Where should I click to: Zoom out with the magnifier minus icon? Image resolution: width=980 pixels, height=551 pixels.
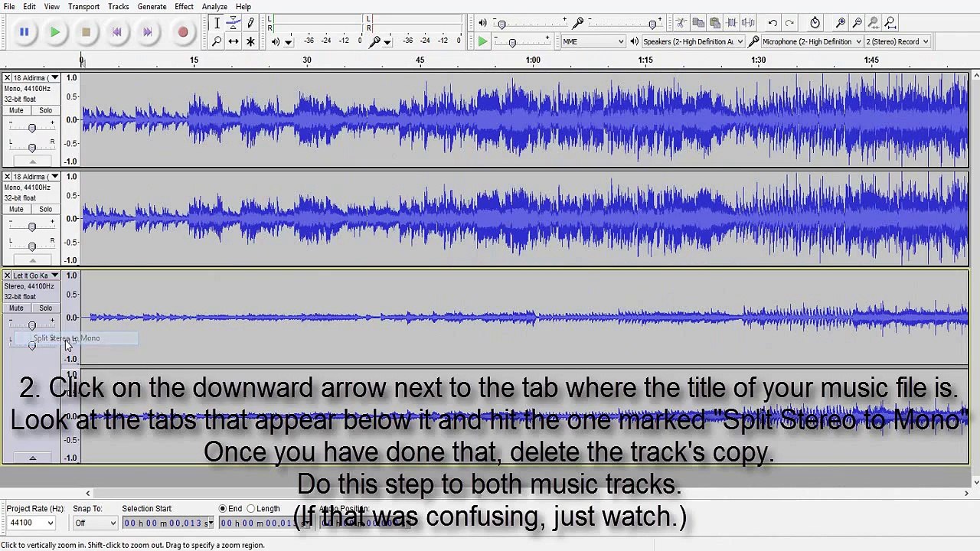pyautogui.click(x=857, y=23)
